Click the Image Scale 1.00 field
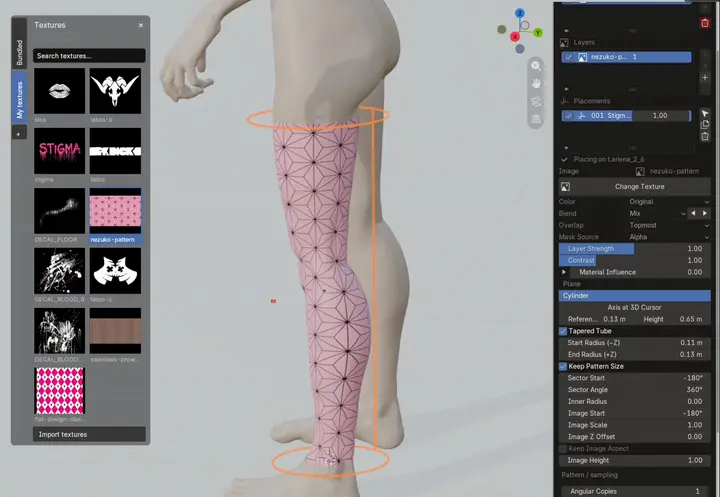This screenshot has width=720, height=497. coord(635,425)
